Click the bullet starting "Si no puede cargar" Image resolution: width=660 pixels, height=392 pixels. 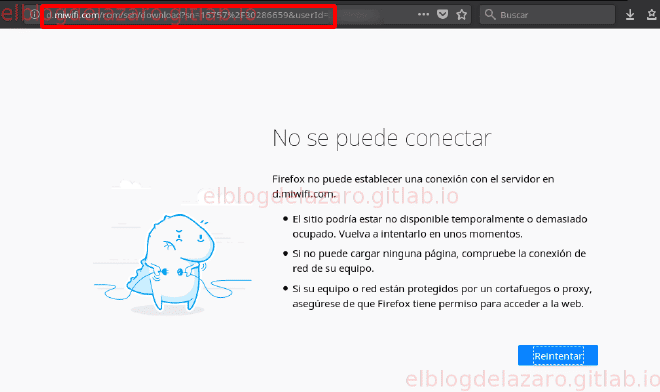[x=439, y=261]
